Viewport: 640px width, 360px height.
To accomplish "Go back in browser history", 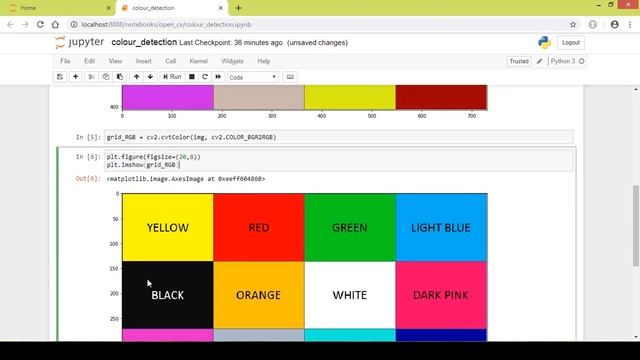I will (x=10, y=24).
